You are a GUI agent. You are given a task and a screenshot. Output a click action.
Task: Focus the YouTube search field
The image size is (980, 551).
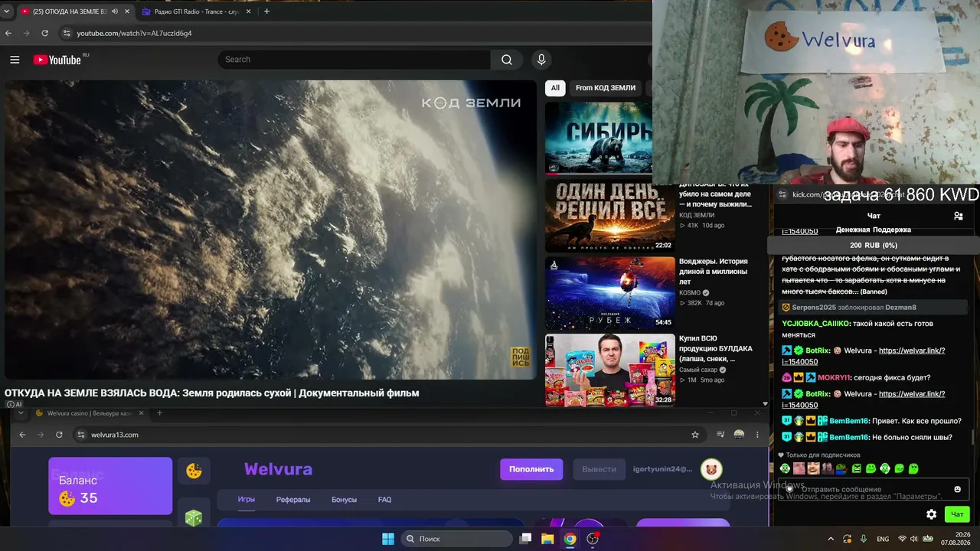click(354, 60)
